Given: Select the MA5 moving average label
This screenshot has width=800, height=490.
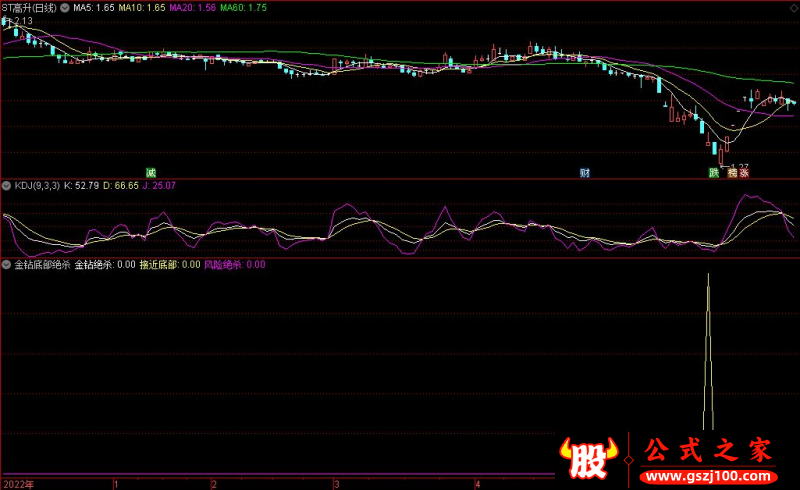Looking at the screenshot, I should (x=94, y=7).
